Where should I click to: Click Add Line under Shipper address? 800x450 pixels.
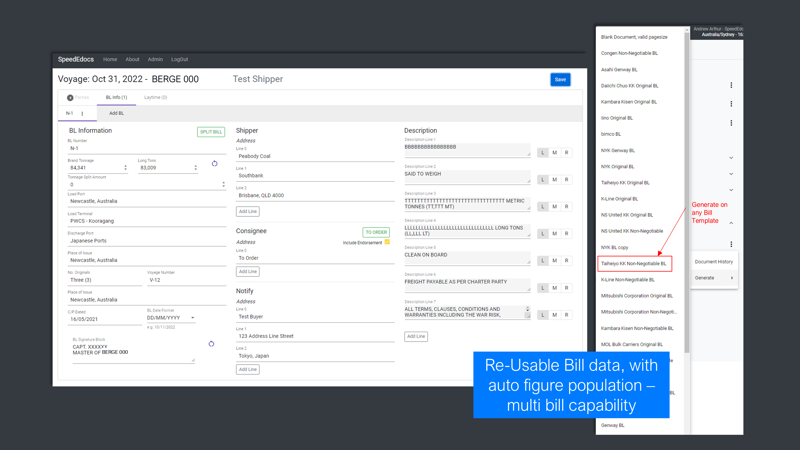pyautogui.click(x=247, y=211)
